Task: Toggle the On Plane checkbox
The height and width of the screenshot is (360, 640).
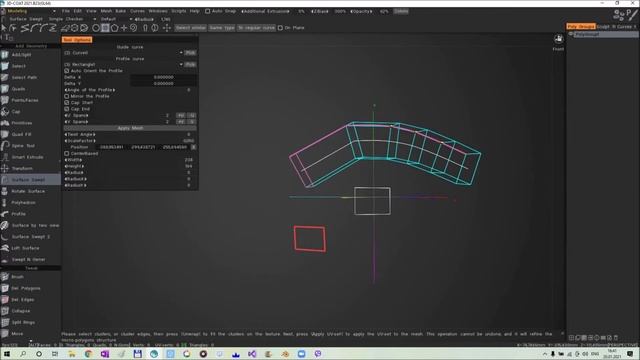Action: click(x=280, y=28)
